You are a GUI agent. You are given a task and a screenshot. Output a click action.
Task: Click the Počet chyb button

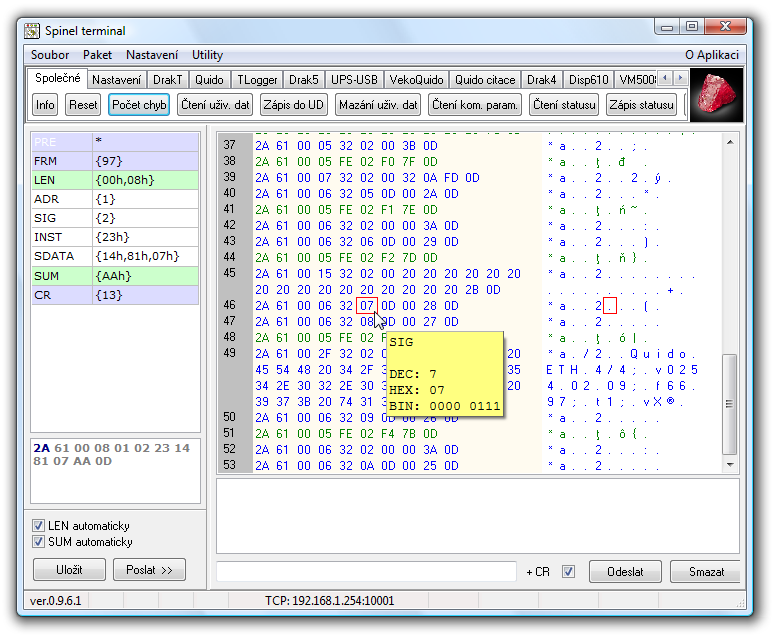point(139,105)
